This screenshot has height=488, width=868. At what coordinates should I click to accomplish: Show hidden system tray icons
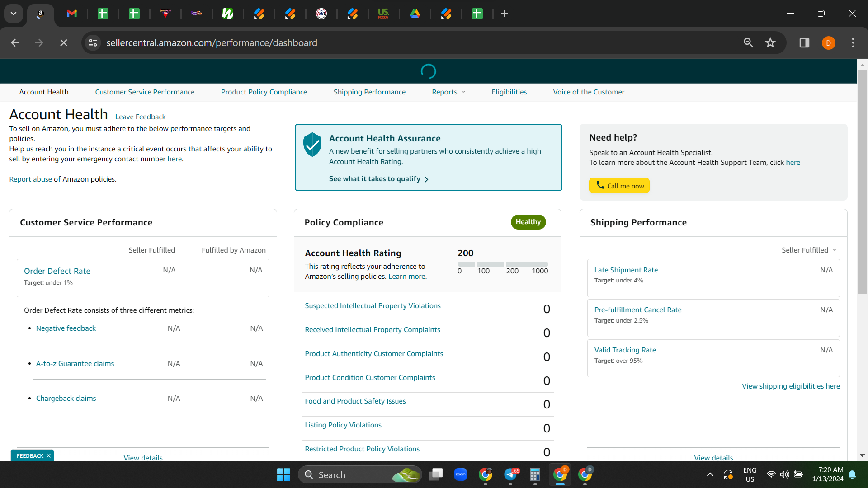tap(710, 474)
